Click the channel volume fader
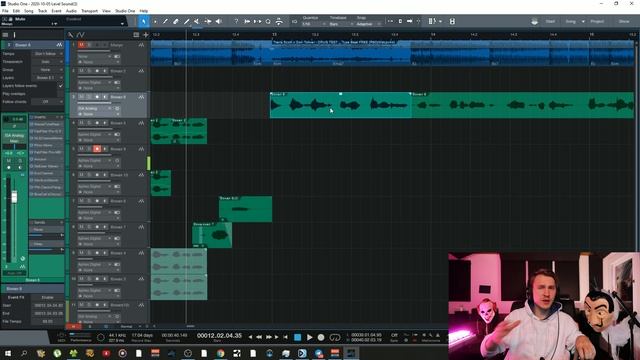Image resolution: width=640 pixels, height=360 pixels. [14, 197]
